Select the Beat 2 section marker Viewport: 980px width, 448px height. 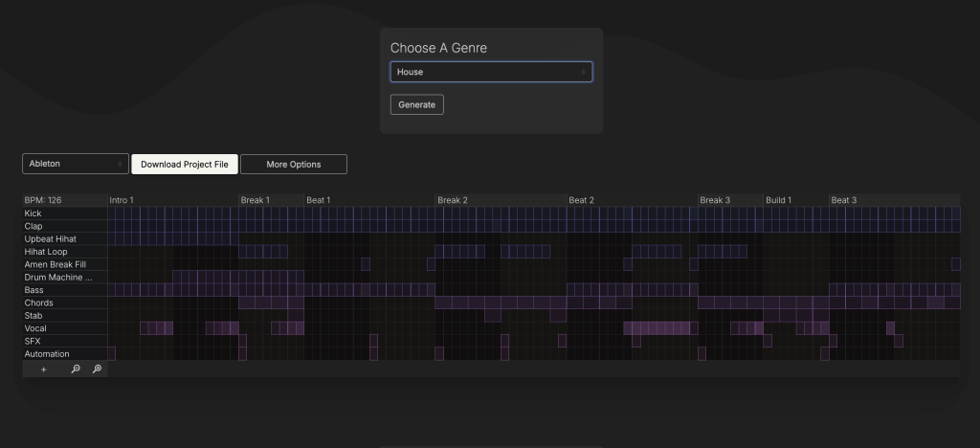pyautogui.click(x=582, y=200)
